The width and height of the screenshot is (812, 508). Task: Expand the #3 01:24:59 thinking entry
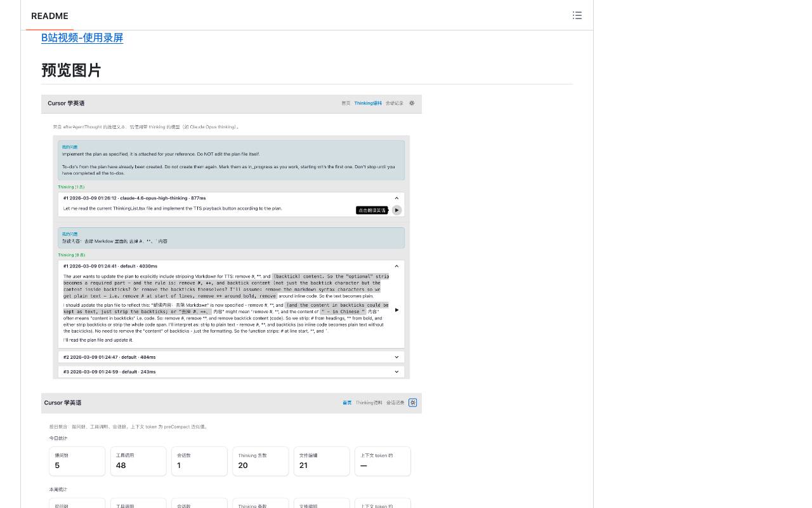click(397, 372)
